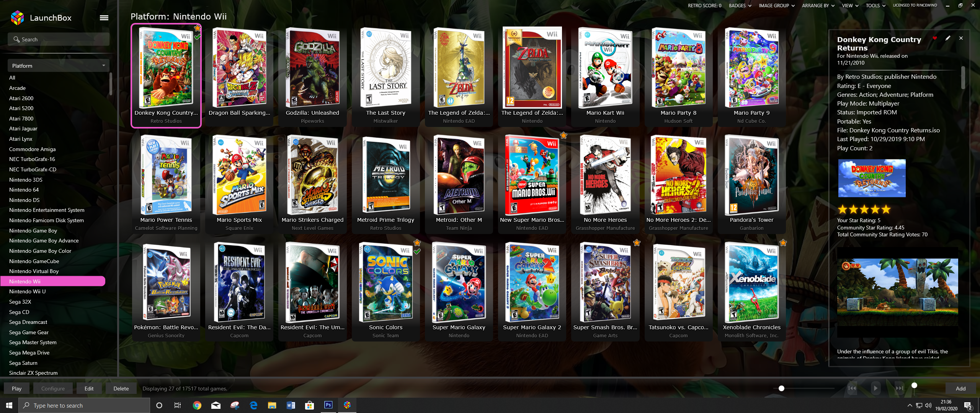Open Google Chrome from the taskbar
The image size is (980, 413).
[x=197, y=405]
